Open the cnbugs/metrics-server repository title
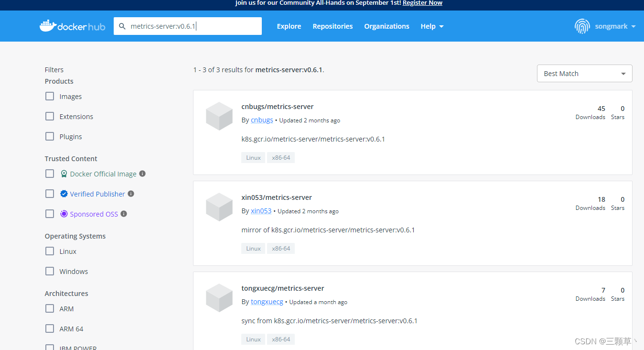Image resolution: width=644 pixels, height=350 pixels. [x=278, y=107]
